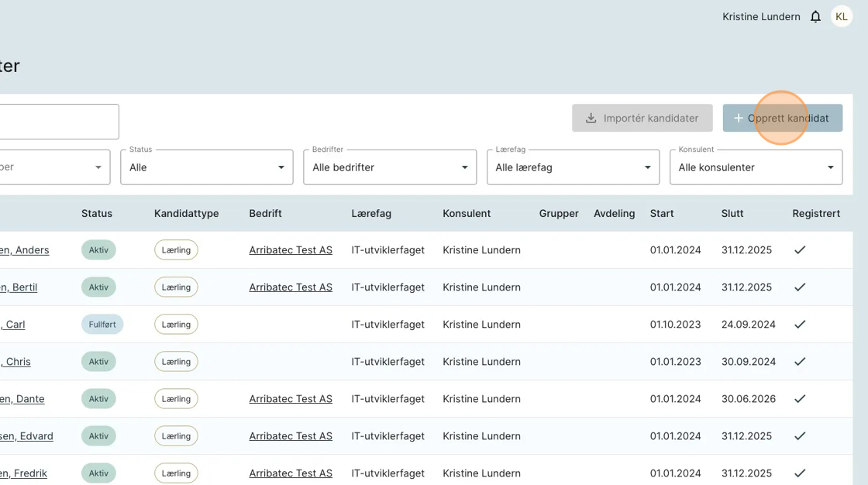Sort by the Status column header

pyautogui.click(x=97, y=214)
